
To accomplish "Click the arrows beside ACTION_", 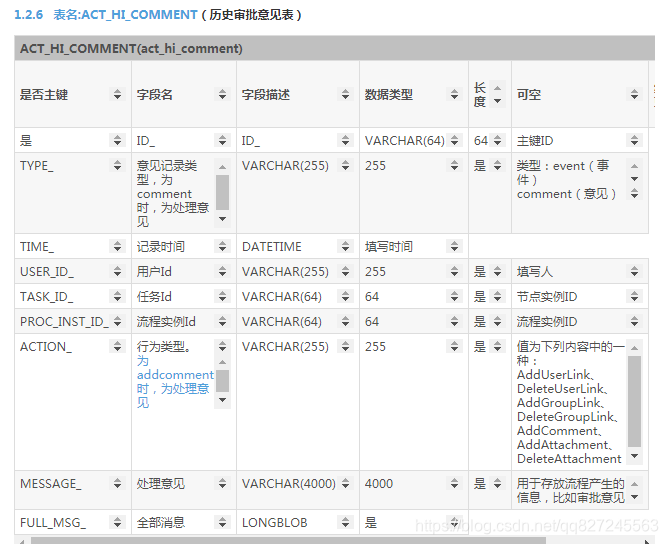I will tap(118, 347).
